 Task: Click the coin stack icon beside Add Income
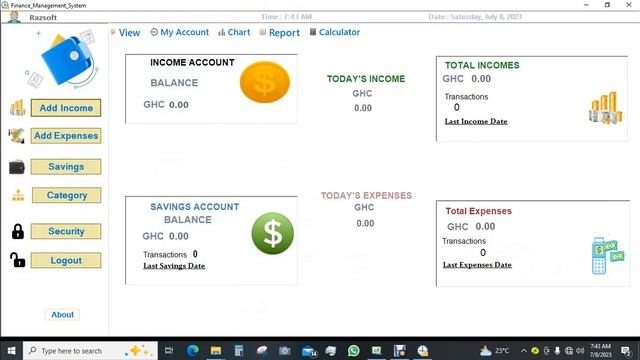coord(17,108)
